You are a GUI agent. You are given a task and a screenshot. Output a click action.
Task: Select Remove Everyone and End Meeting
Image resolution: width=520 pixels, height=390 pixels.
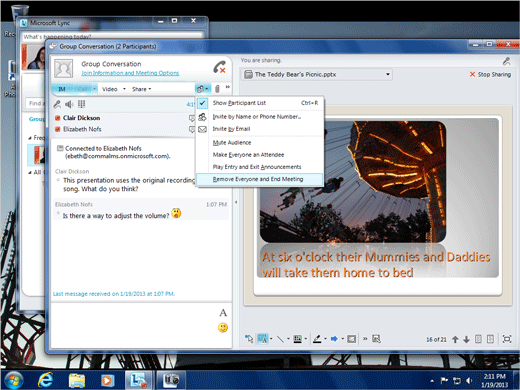click(x=259, y=179)
